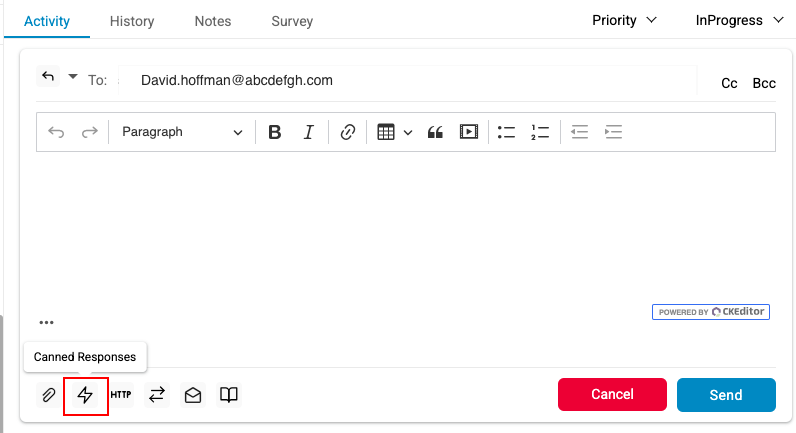This screenshot has width=796, height=433.
Task: Open Canned Responses lightning icon
Action: click(85, 395)
